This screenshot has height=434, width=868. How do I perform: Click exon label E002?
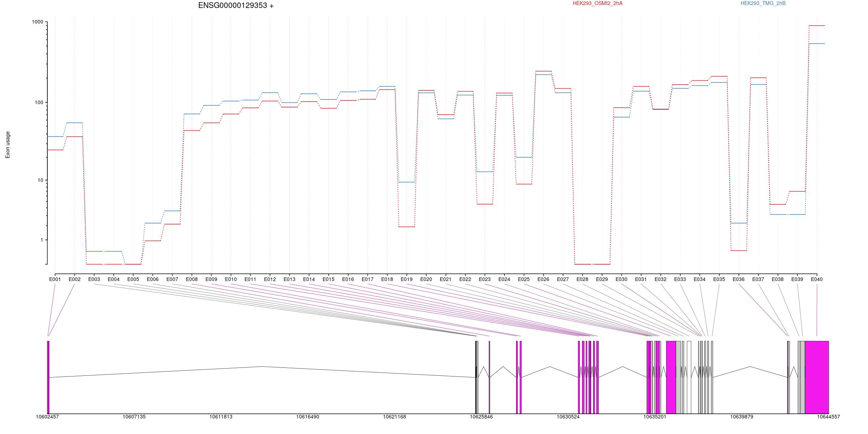pyautogui.click(x=75, y=279)
